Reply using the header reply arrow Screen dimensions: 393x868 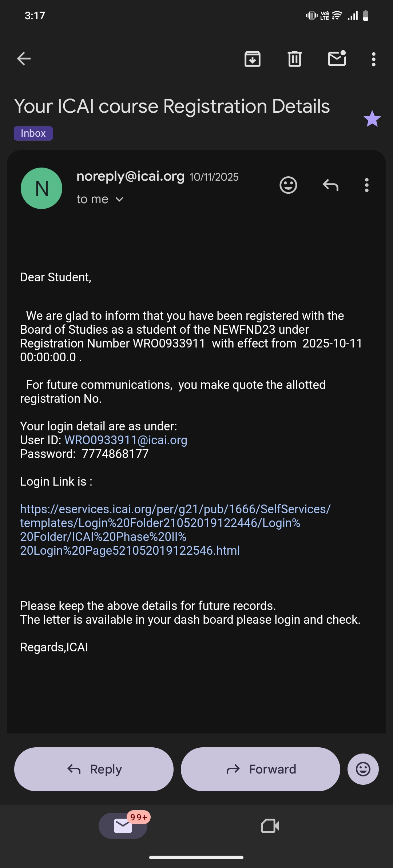(330, 185)
